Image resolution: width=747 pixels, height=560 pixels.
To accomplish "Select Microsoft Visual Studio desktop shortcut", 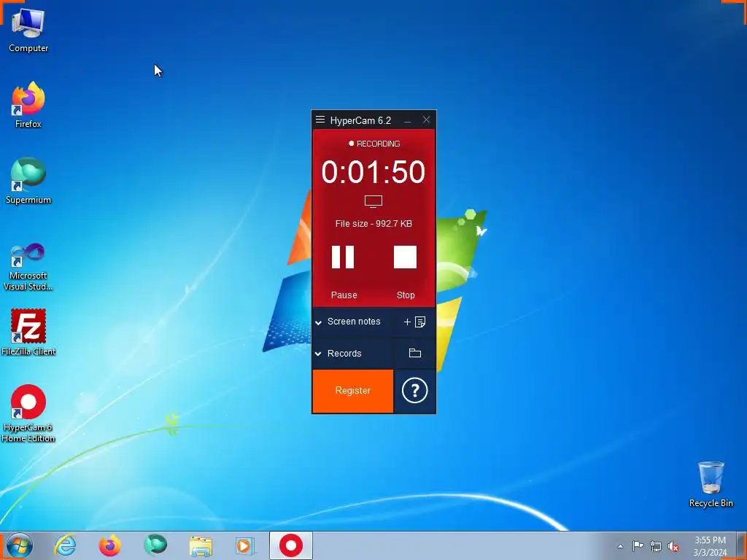I will pyautogui.click(x=28, y=267).
